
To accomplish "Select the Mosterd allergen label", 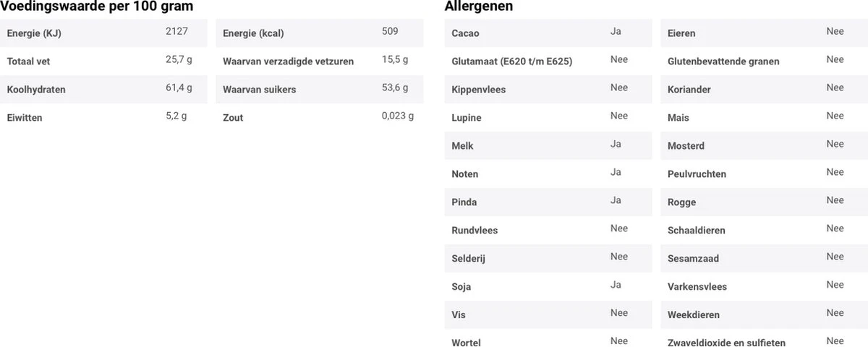I will click(686, 146).
